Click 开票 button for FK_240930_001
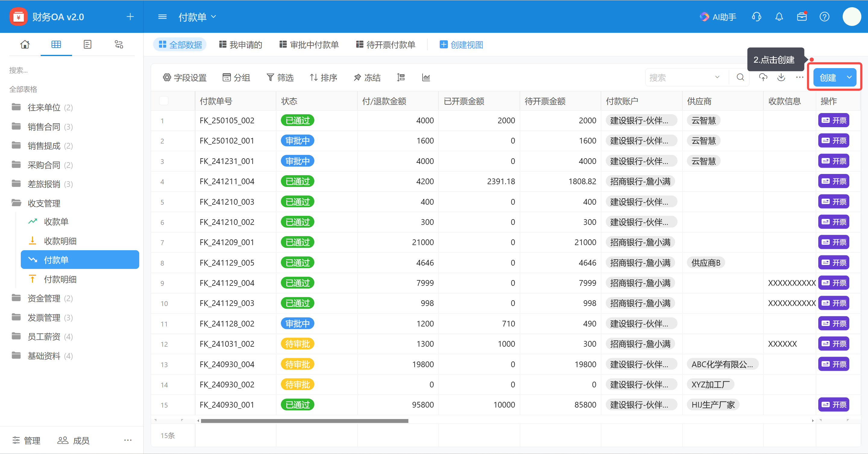Image resolution: width=868 pixels, height=454 pixels. [834, 405]
